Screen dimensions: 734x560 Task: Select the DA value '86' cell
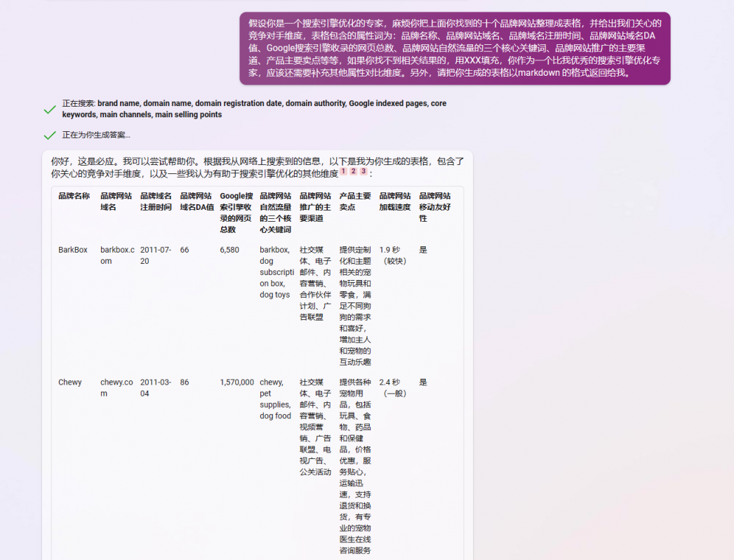185,382
